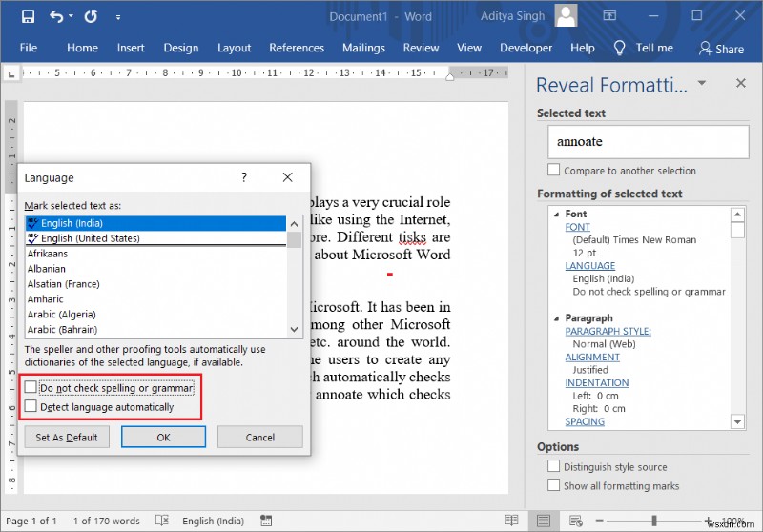Open Customize Quick Access Toolbar dropdown
The height and width of the screenshot is (532, 763).
point(118,17)
